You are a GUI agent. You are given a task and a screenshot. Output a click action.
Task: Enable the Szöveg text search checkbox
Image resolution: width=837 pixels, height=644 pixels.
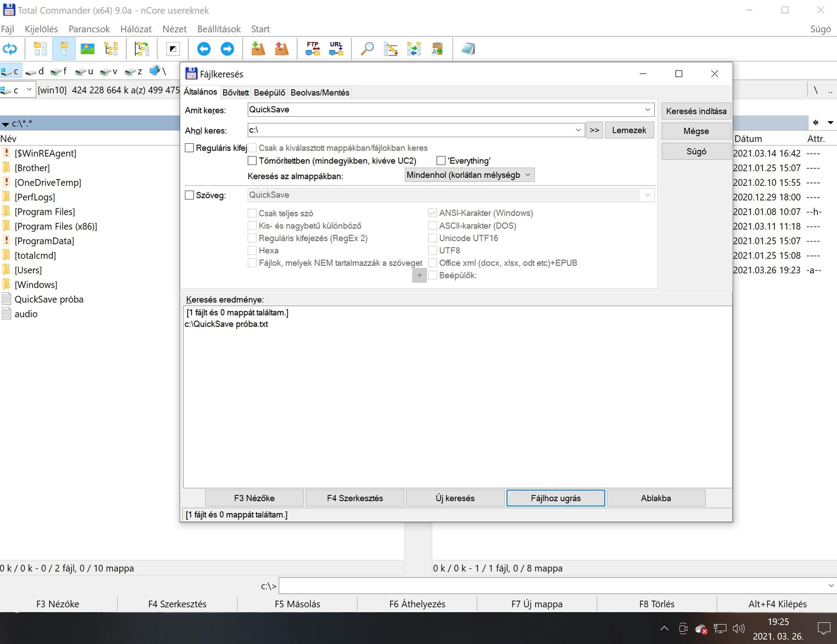[190, 195]
